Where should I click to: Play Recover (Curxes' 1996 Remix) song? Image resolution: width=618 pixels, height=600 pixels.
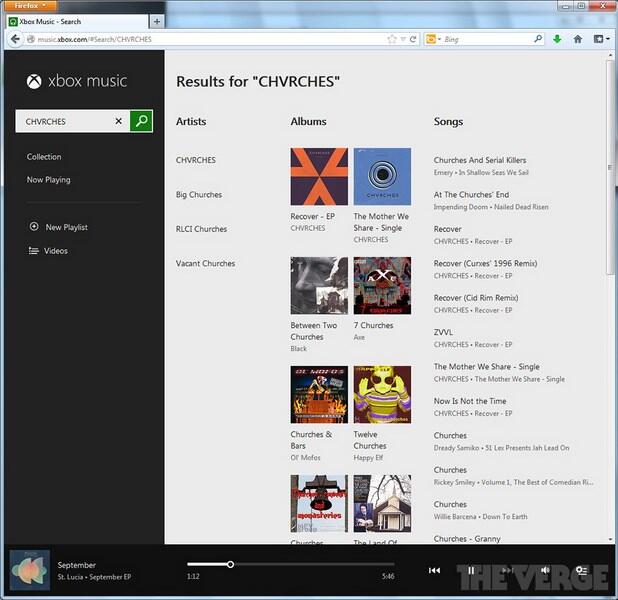pos(485,263)
